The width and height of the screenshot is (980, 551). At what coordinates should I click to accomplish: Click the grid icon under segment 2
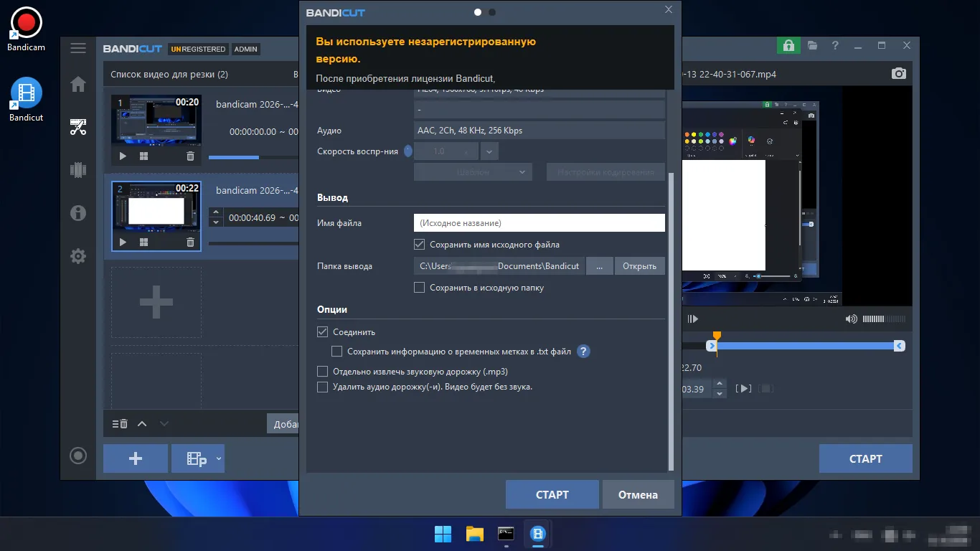(x=143, y=242)
